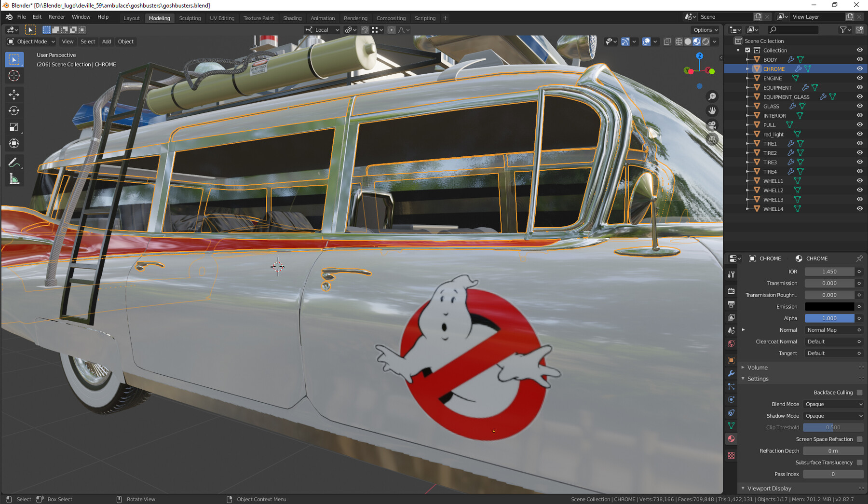Viewport: 868px width, 504px height.
Task: Open the Shadow Mode dropdown
Action: [833, 416]
